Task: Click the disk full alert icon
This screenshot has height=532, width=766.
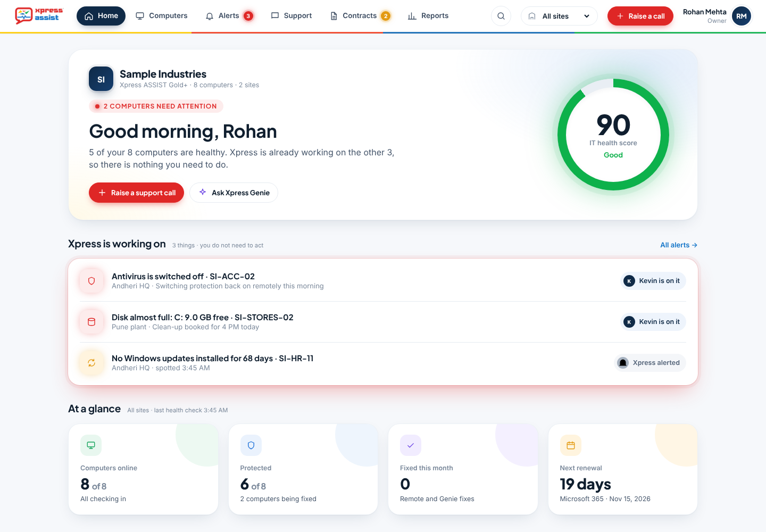Action: 91,322
